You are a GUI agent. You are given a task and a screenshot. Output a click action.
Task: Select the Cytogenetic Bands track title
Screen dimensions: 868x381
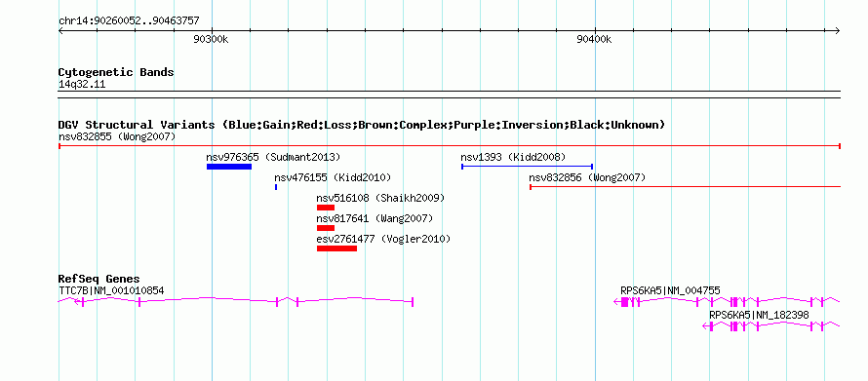click(116, 72)
